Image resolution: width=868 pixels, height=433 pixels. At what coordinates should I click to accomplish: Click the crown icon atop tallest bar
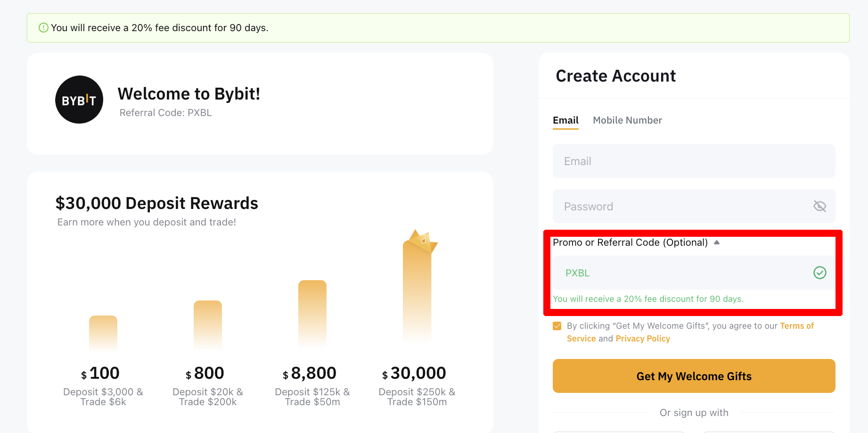click(423, 241)
